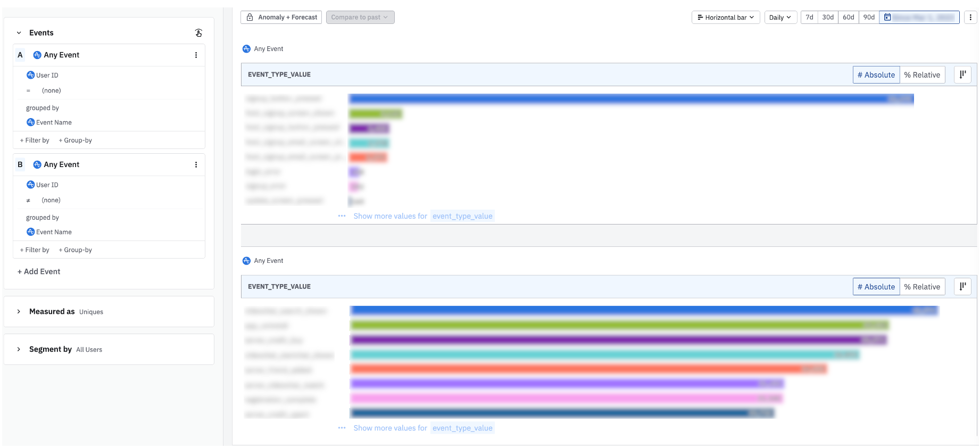Add a Group-by to event B

(x=75, y=250)
